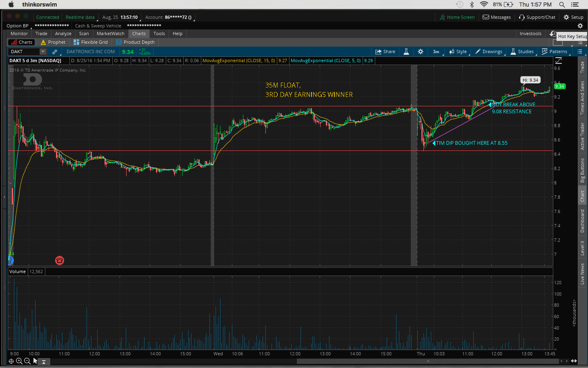The height and width of the screenshot is (368, 588).
Task: Switch to the Scan tab
Action: pyautogui.click(x=84, y=34)
